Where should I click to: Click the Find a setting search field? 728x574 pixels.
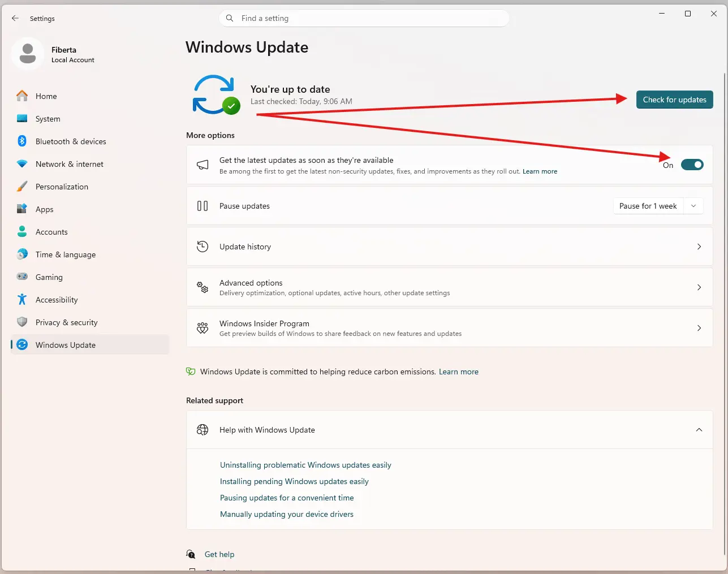pos(364,18)
